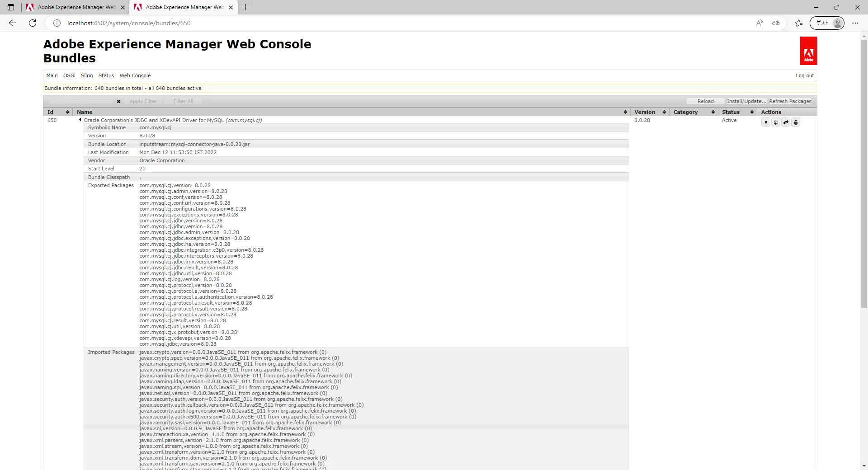Click the Start Level value 20
The image size is (868, 470).
142,169
